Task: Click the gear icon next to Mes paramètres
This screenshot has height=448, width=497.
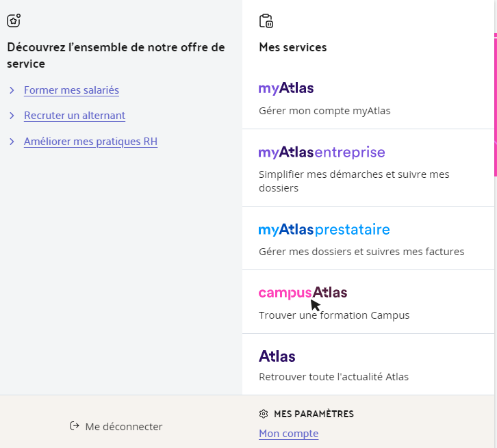Action: (x=264, y=414)
